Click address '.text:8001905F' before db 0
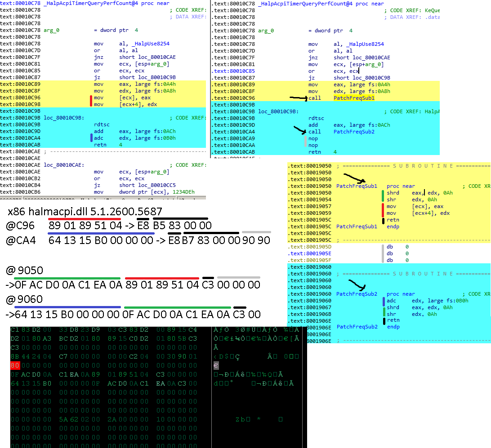This screenshot has height=448, width=491. click(309, 260)
